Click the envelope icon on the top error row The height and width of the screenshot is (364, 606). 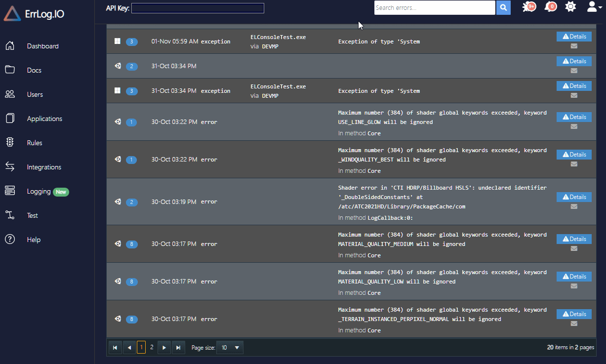tap(573, 46)
